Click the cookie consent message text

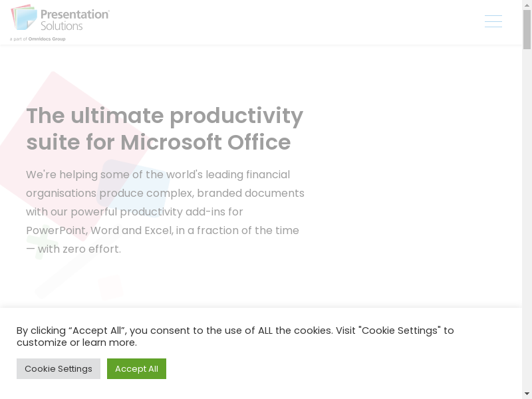[x=235, y=336]
